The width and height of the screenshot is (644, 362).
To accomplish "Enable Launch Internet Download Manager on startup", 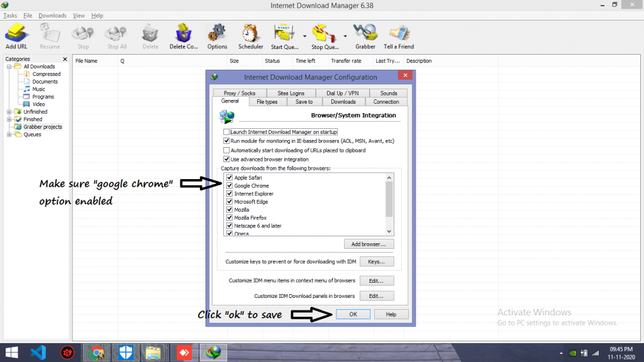I will tap(226, 132).
